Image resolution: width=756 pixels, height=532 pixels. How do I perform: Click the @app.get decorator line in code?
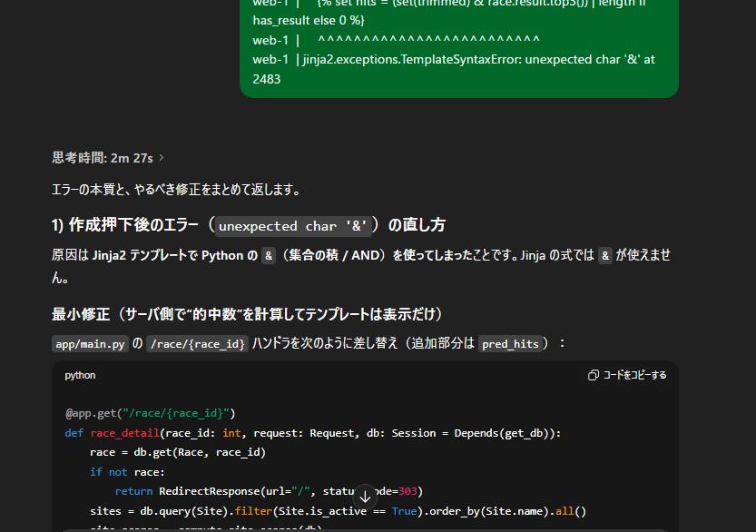click(x=151, y=413)
